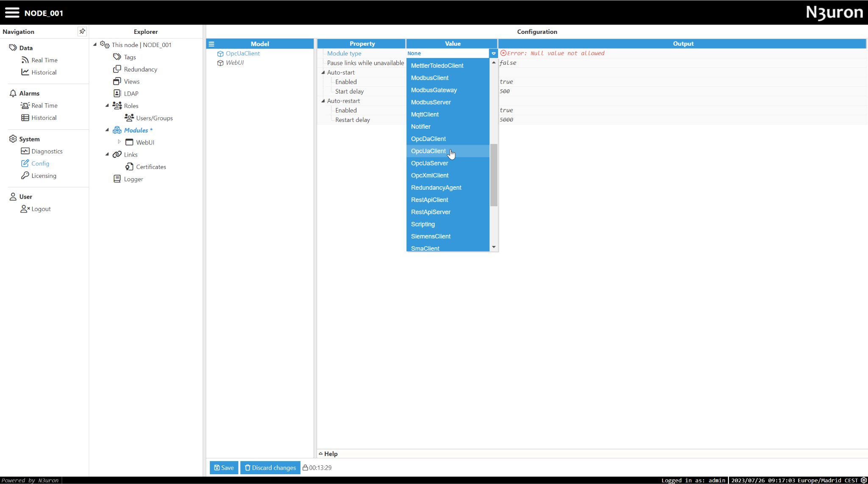
Task: Pin the Navigation panel
Action: tap(82, 31)
